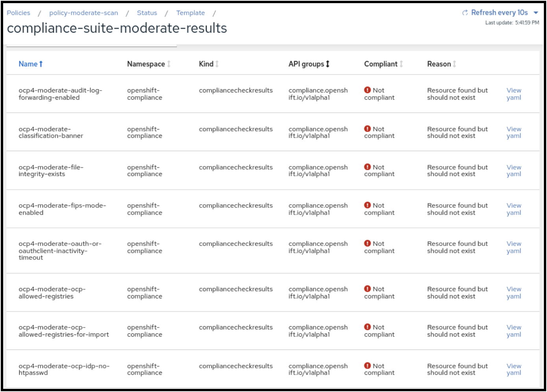Go to the Template breadcrumb page

point(190,13)
